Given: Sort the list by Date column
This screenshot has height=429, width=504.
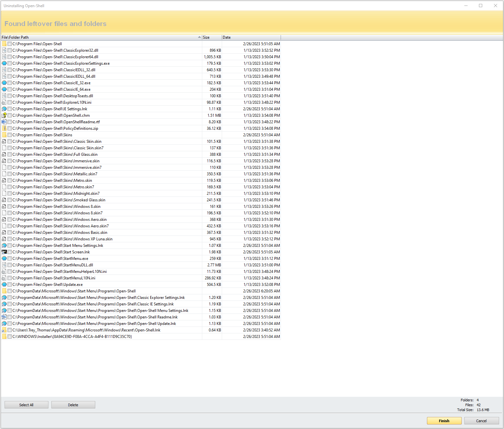Looking at the screenshot, I should click(251, 37).
